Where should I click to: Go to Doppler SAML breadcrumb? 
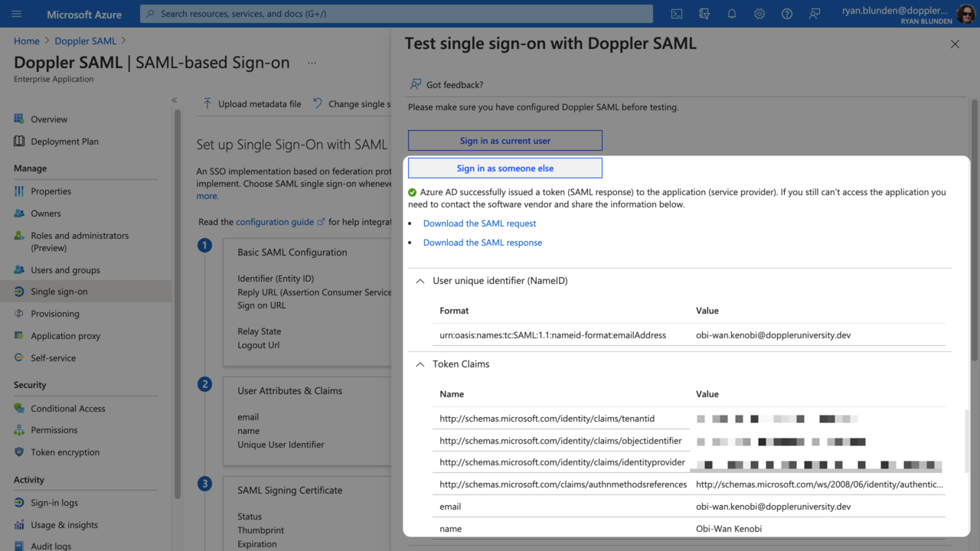pos(85,41)
